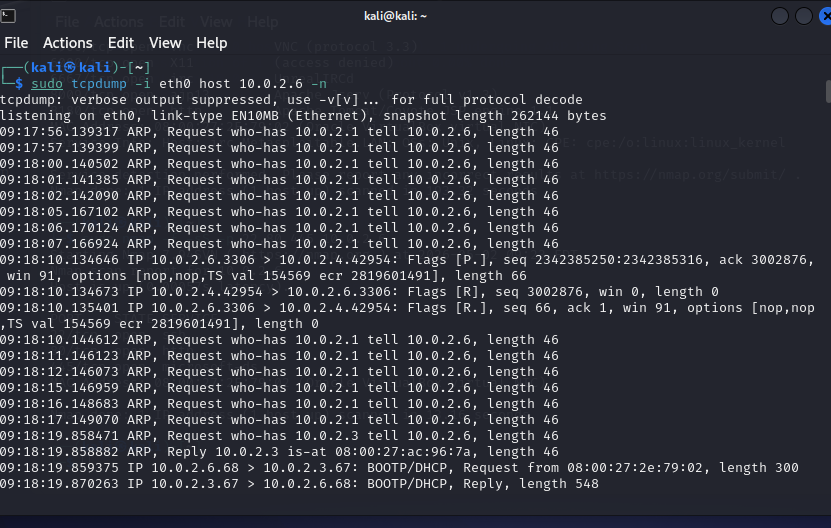
Task: Open the Help menu
Action: point(211,43)
